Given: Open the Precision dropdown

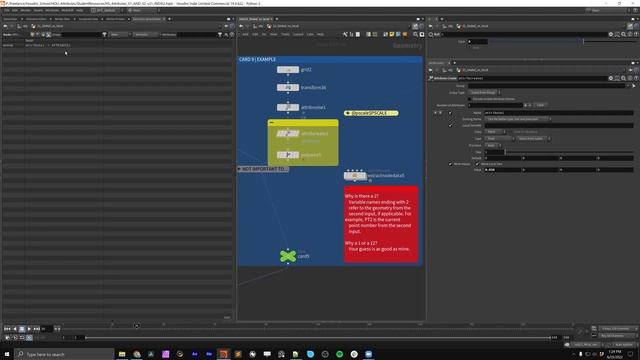Looking at the screenshot, I should point(493,145).
